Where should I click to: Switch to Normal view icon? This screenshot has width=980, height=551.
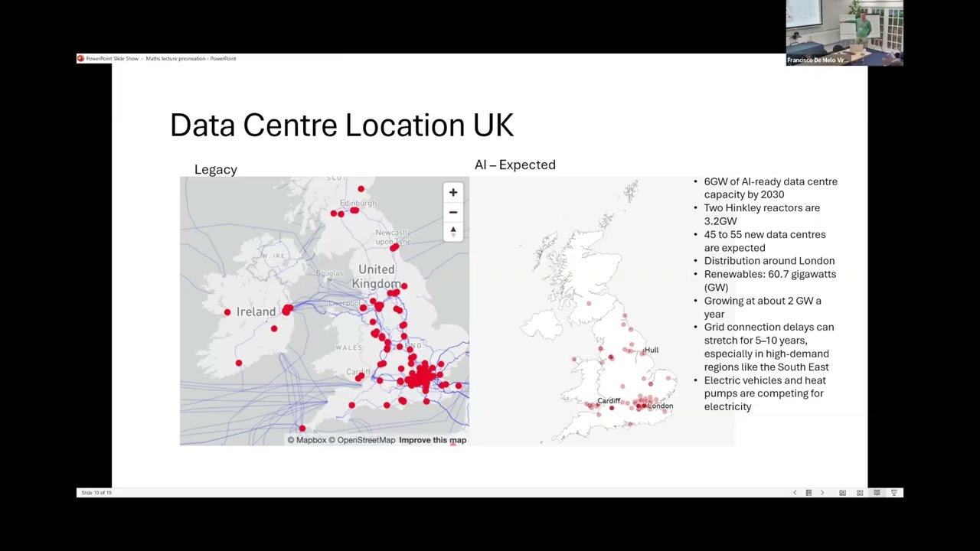[x=842, y=493]
